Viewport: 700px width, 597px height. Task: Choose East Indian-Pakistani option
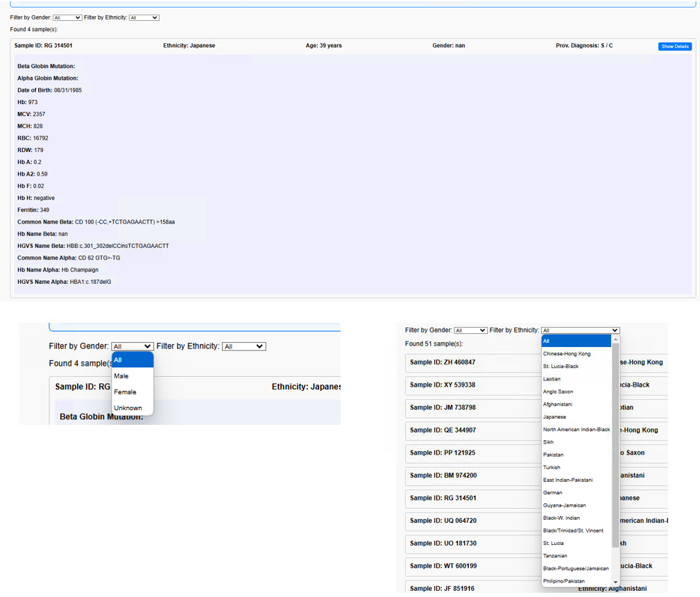pyautogui.click(x=576, y=480)
